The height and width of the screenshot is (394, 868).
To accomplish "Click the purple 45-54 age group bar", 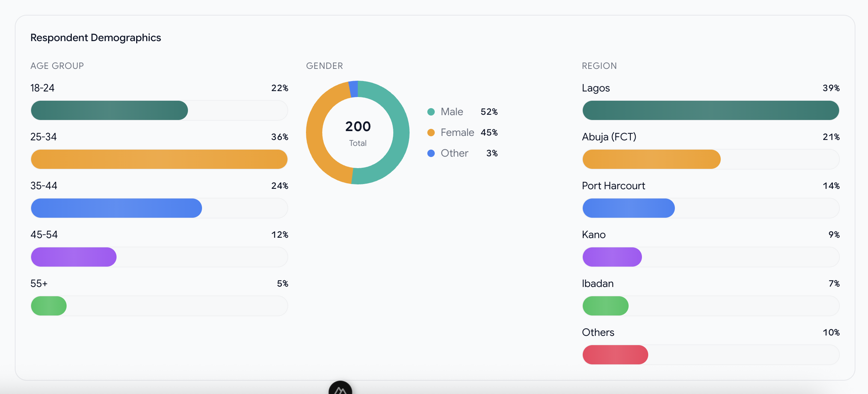I will point(74,257).
